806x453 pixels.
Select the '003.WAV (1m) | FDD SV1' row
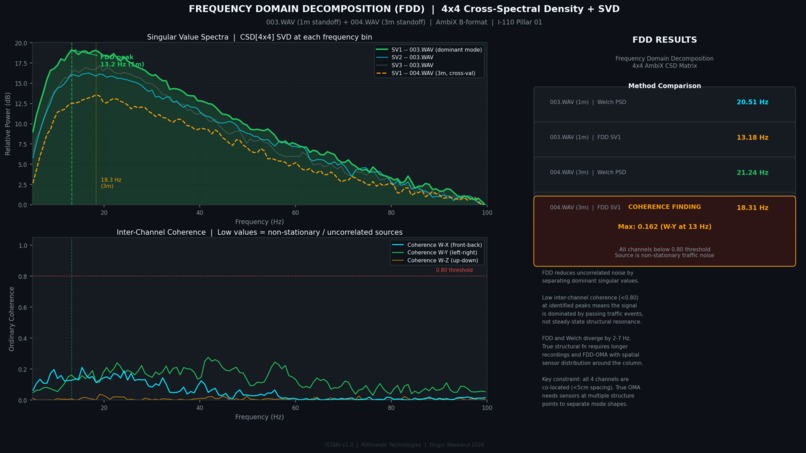(x=664, y=139)
